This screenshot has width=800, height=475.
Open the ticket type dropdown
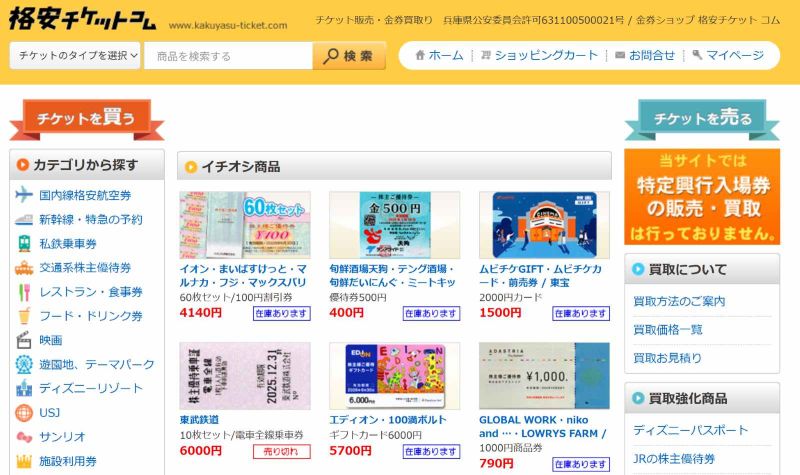click(75, 56)
